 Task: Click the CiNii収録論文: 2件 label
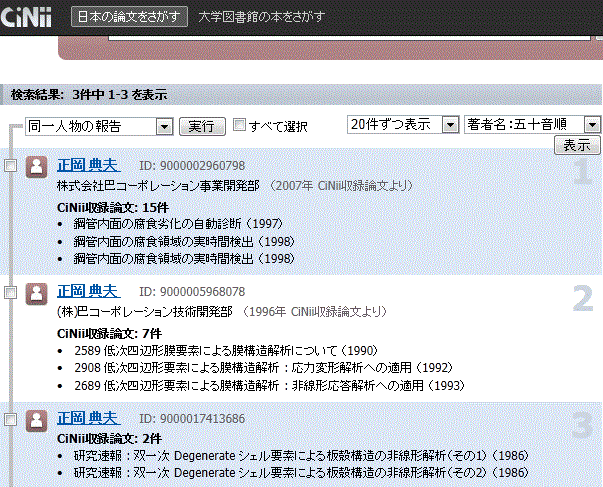[109, 439]
